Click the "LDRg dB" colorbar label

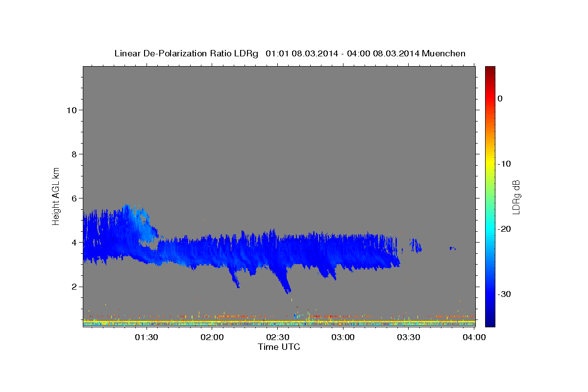click(x=515, y=196)
